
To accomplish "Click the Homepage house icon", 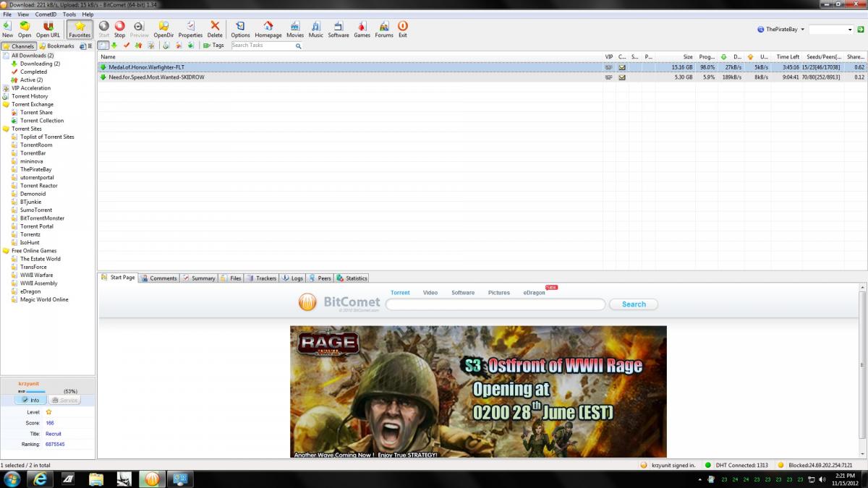I will 268,29.
